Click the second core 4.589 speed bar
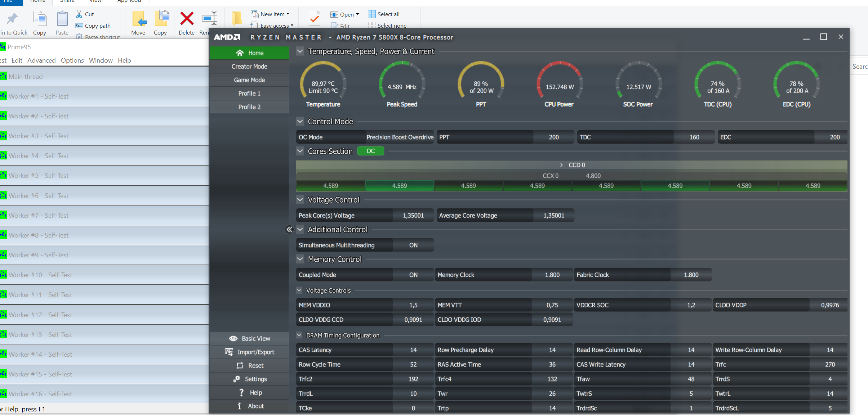The width and height of the screenshot is (868, 415). pyautogui.click(x=399, y=186)
